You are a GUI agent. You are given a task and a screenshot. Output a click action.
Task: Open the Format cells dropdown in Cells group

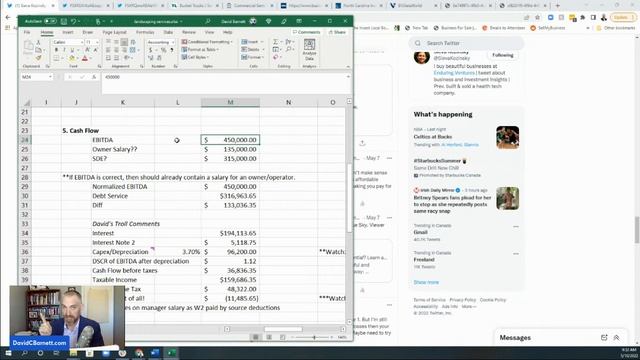click(252, 57)
